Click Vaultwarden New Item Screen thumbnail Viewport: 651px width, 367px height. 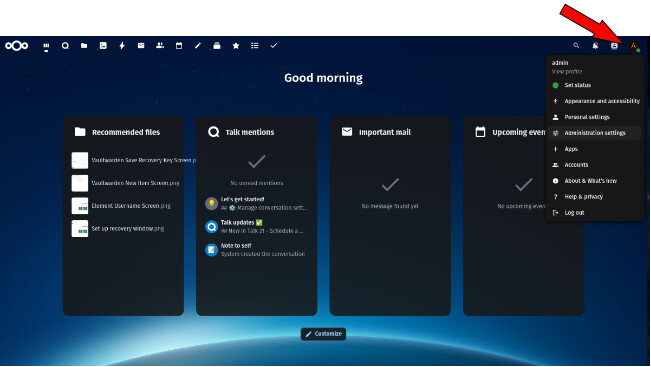80,183
